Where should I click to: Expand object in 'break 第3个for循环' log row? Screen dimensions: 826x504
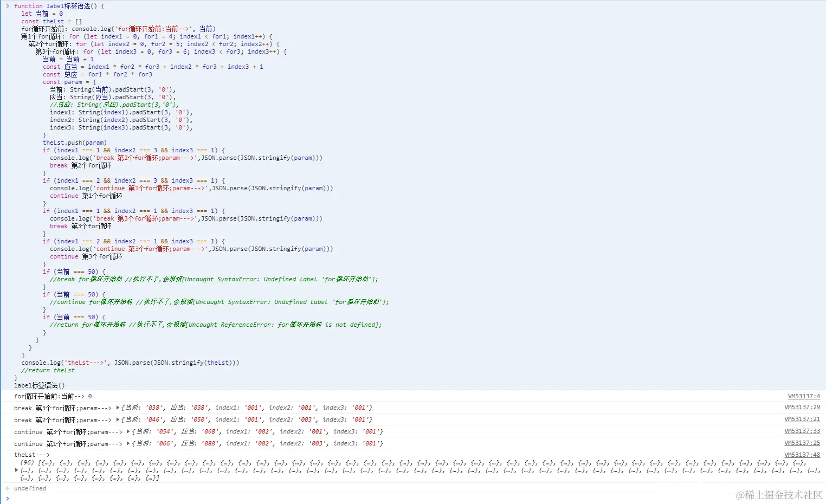pos(118,408)
